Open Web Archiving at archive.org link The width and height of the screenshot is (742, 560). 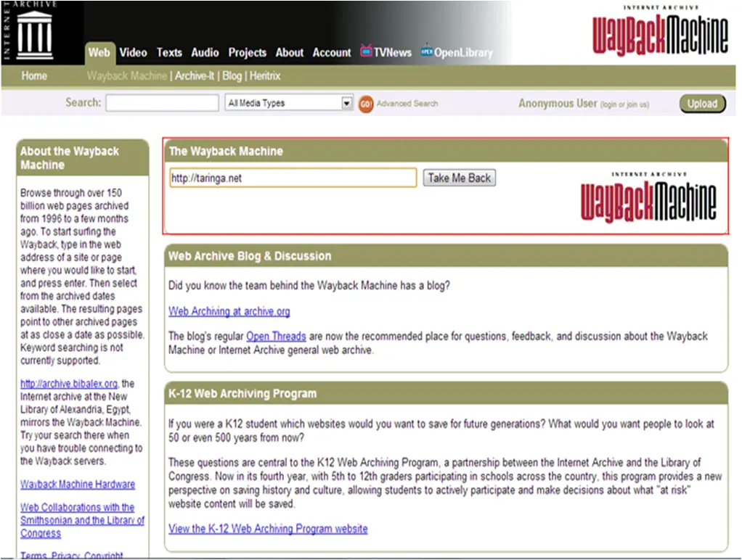tap(229, 311)
